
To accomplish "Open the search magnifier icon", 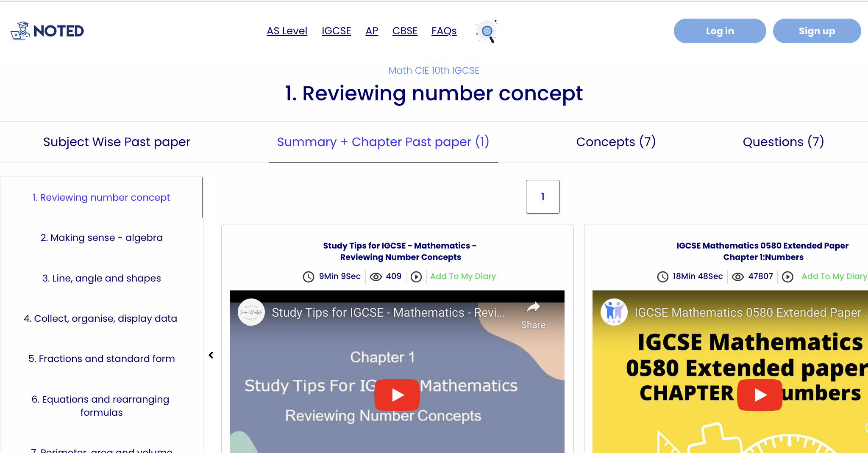I will click(x=487, y=31).
